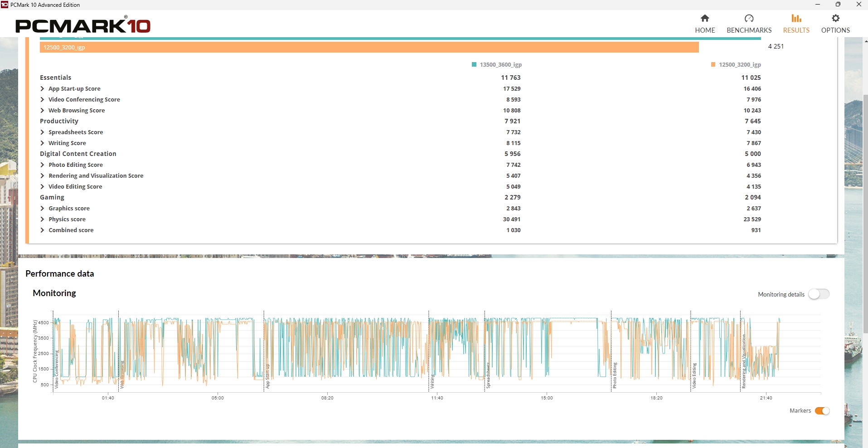The height and width of the screenshot is (448, 868).
Task: Open the HOME tab
Action: pos(705,24)
